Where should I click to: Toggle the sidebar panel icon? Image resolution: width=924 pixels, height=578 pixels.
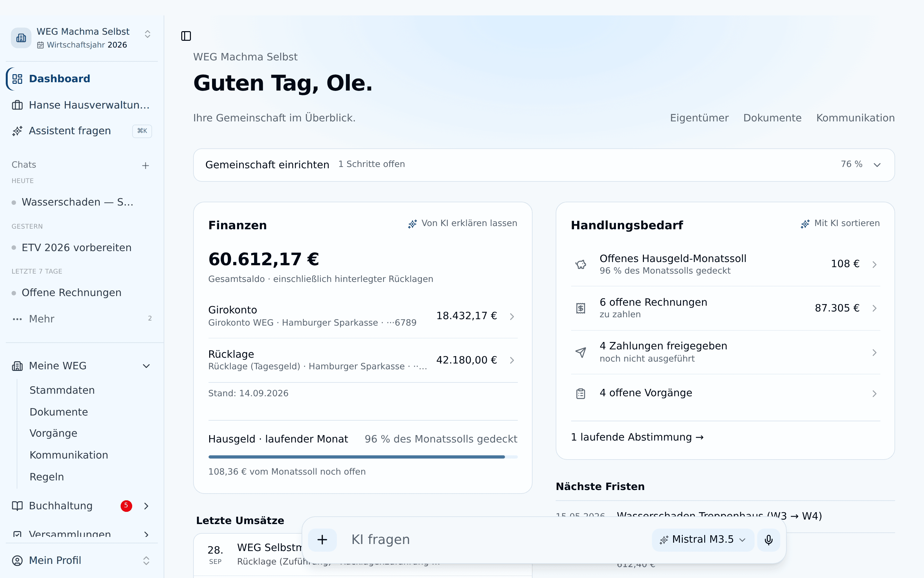pyautogui.click(x=186, y=36)
